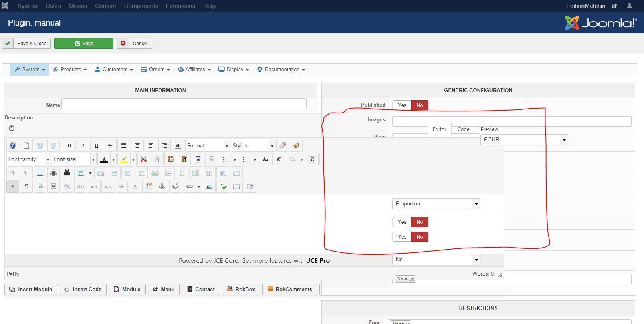Image resolution: width=644 pixels, height=324 pixels.
Task: Apply the black text color button
Action: coord(104,159)
